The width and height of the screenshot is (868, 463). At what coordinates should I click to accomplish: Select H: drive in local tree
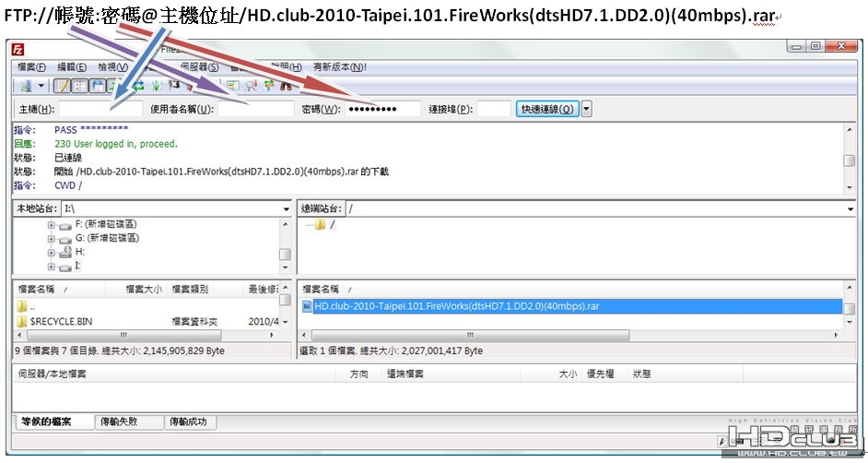(80, 252)
